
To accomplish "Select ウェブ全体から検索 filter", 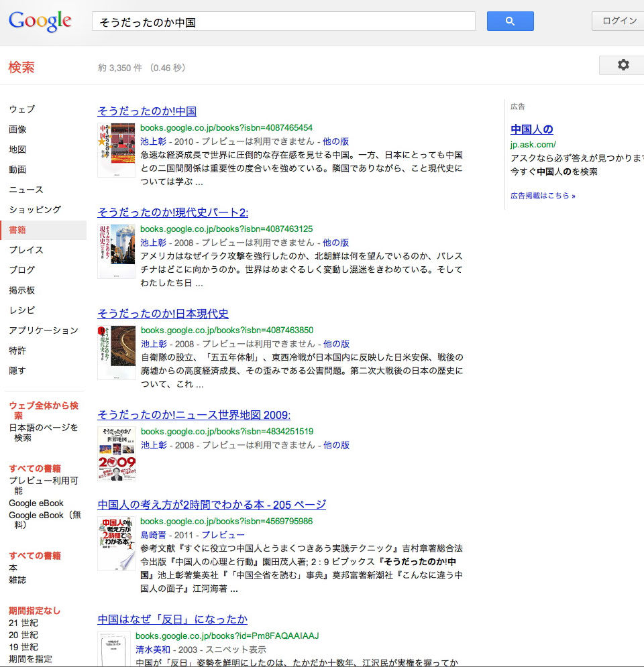I will (44, 410).
